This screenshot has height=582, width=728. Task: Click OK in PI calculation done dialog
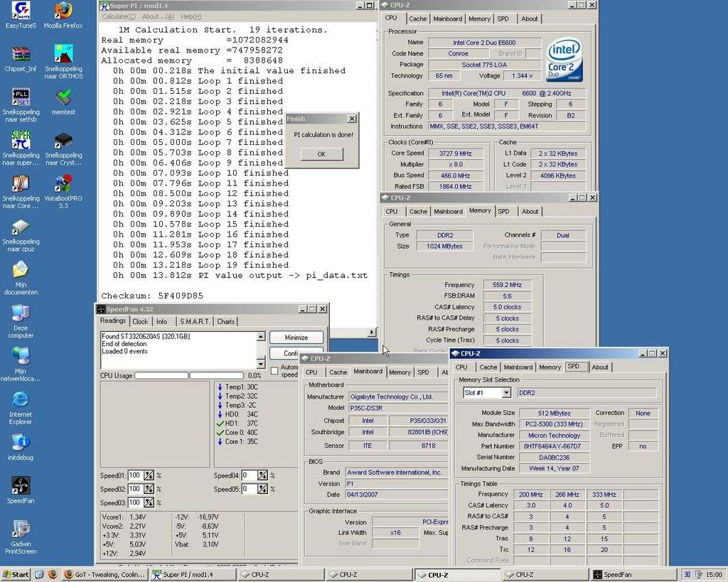click(x=322, y=154)
